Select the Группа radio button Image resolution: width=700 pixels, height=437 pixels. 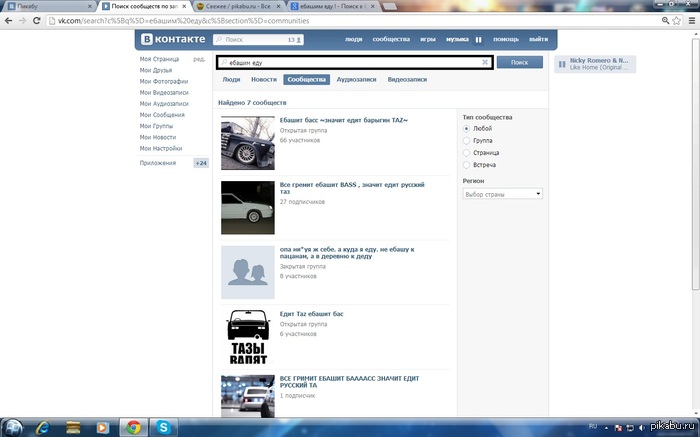click(466, 141)
